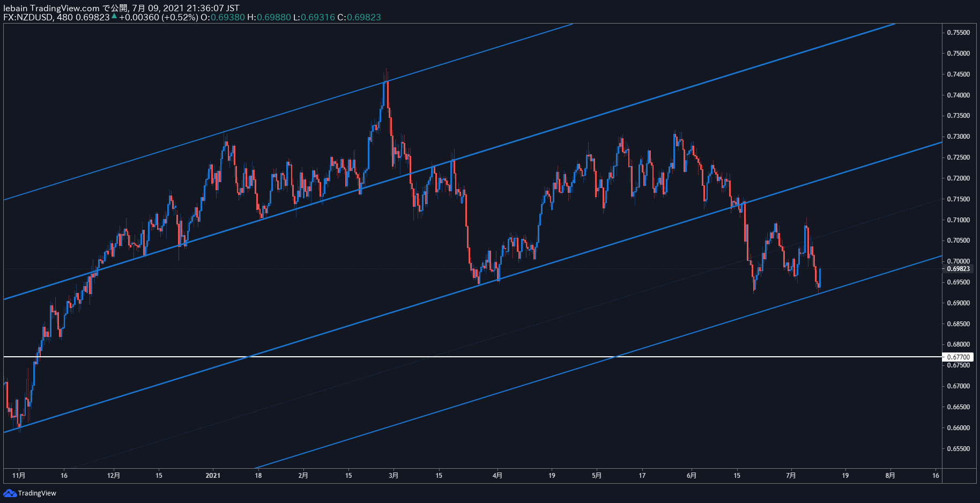Click the FX:NZDUSD symbol title
This screenshot has width=980, height=503.
28,17
